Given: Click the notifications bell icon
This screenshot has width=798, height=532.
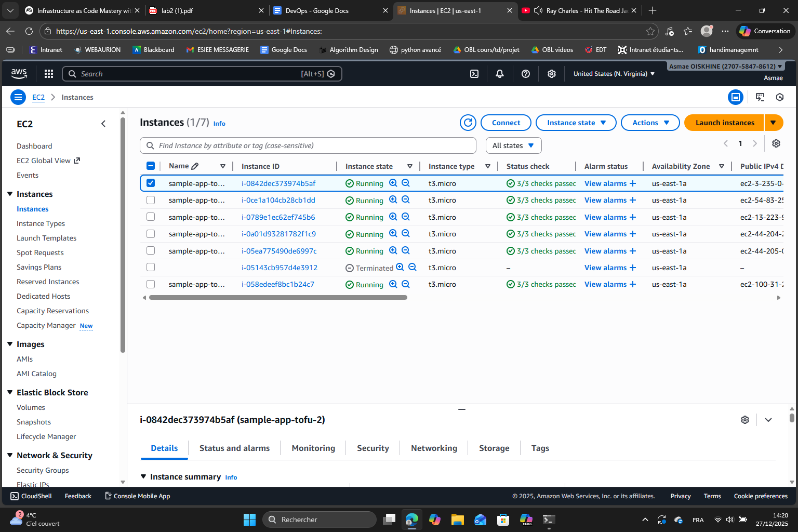Looking at the screenshot, I should pyautogui.click(x=499, y=73).
